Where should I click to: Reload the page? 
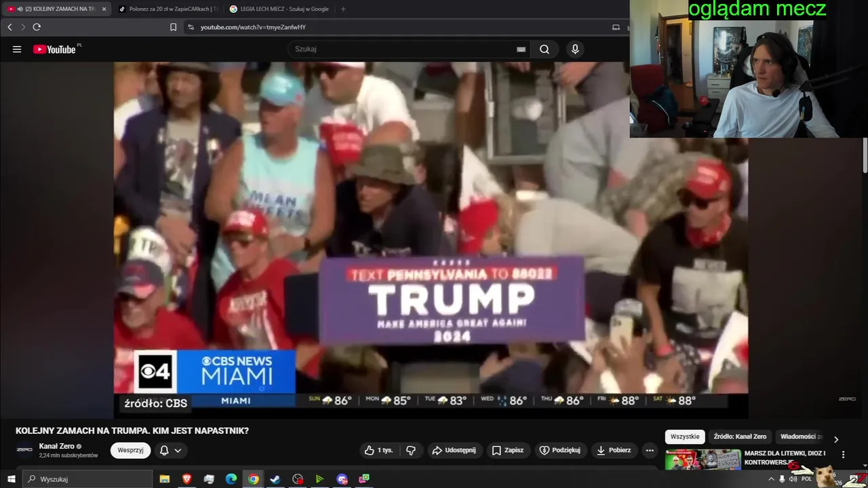click(37, 27)
